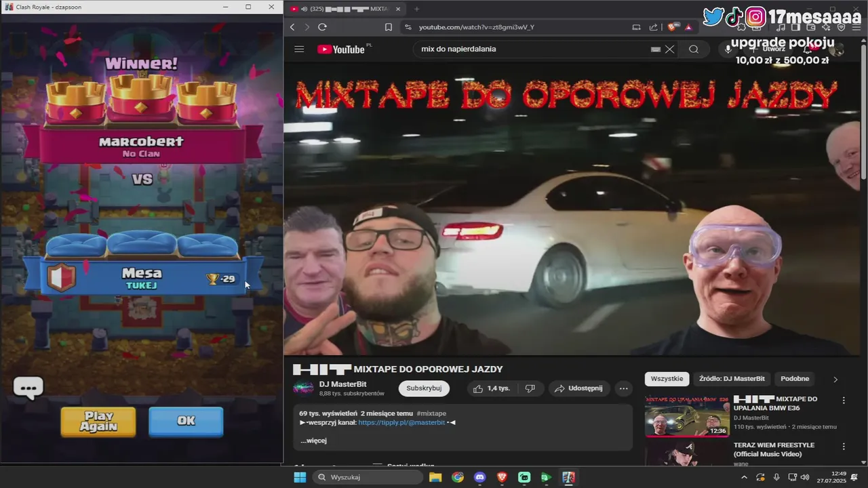Open a new browser tab
This screenshot has width=868, height=488.
(x=416, y=9)
